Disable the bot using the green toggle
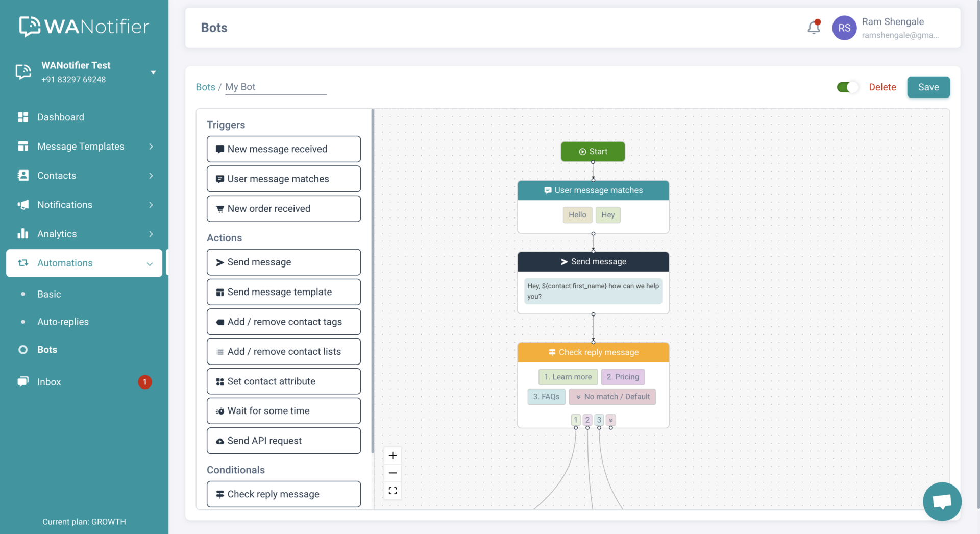Viewport: 980px width, 534px height. (847, 87)
